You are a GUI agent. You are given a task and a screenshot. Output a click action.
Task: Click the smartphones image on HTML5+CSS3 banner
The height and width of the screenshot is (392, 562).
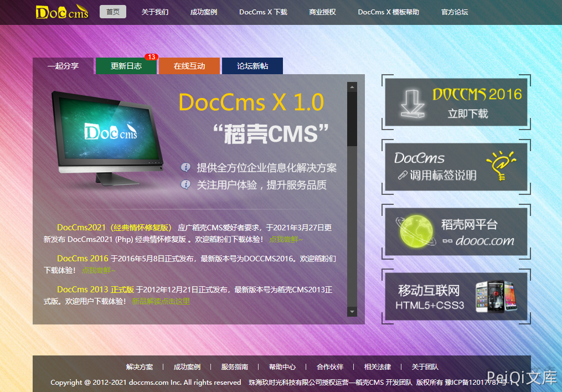[496, 296]
